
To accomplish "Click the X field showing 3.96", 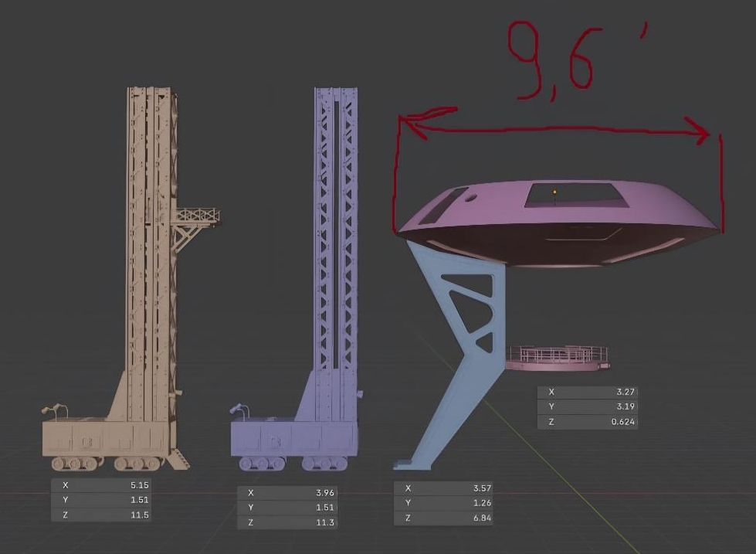I will tap(287, 493).
